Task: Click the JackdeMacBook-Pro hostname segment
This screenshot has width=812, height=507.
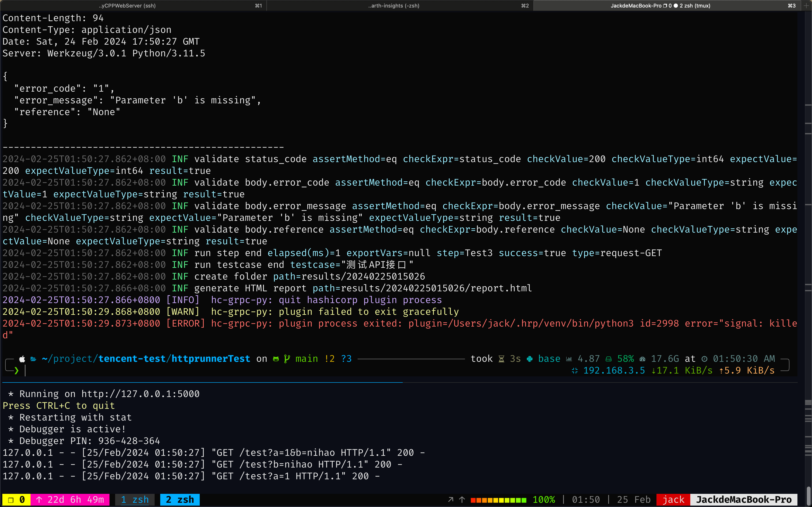Action: [x=744, y=500]
